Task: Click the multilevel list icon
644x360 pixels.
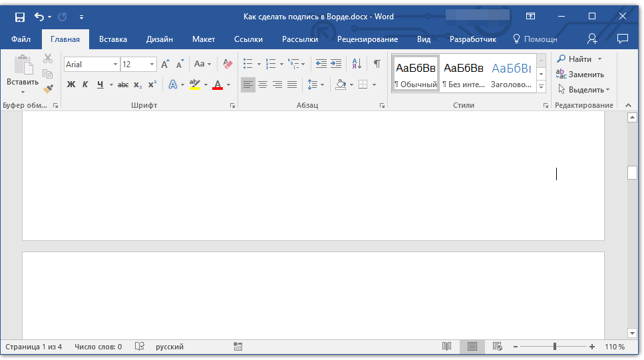Action: (293, 64)
